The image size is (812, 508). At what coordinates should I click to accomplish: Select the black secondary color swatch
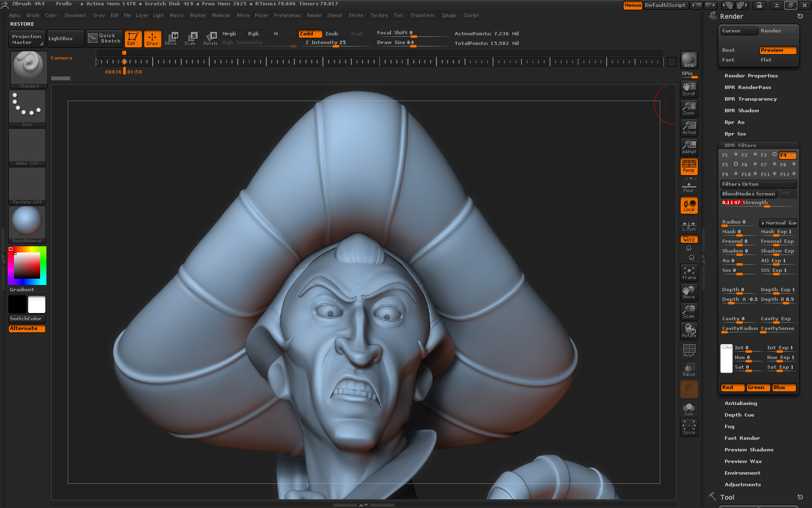17,304
